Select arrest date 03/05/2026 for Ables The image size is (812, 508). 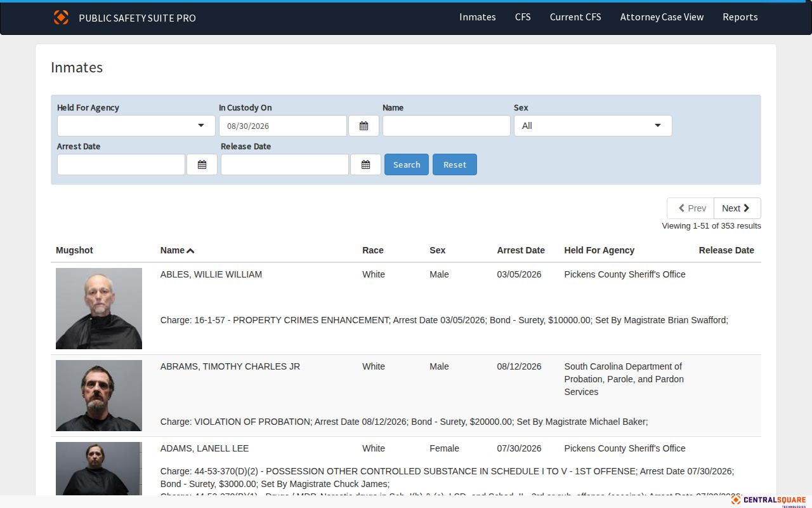[519, 274]
